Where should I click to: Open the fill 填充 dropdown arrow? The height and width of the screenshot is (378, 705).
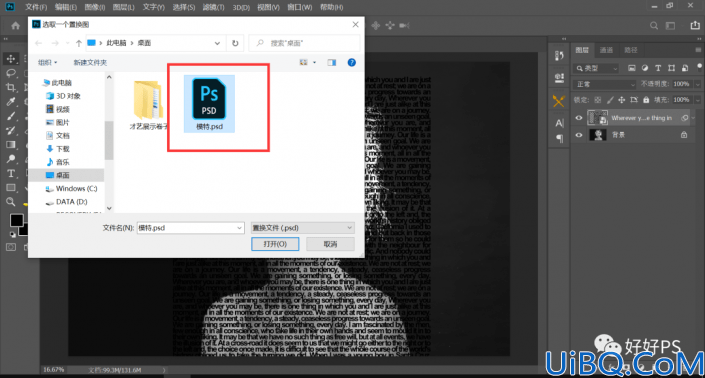pyautogui.click(x=697, y=100)
